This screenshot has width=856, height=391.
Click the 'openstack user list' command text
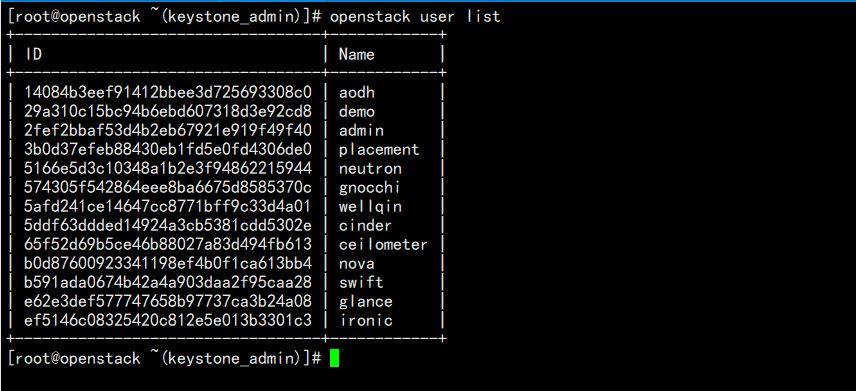pos(415,16)
